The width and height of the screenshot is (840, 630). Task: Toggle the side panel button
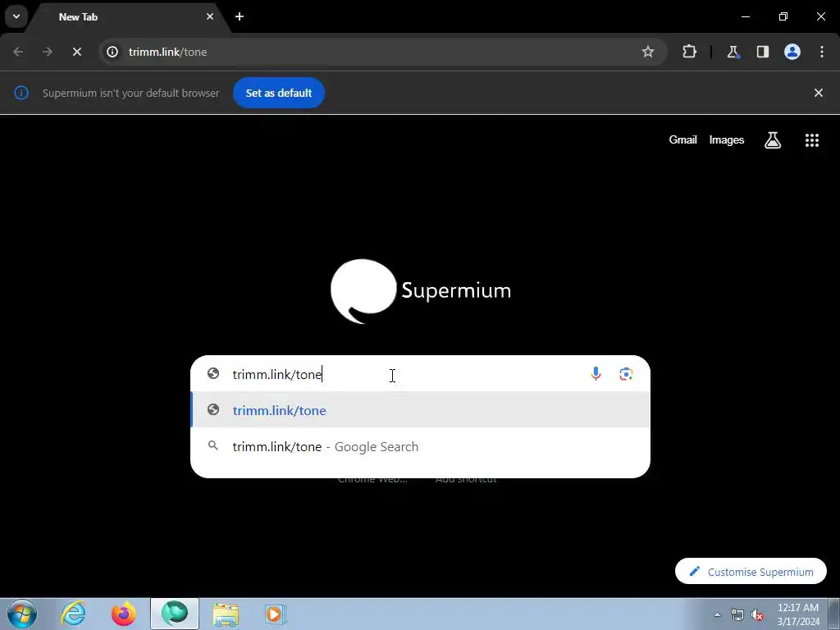click(x=762, y=52)
